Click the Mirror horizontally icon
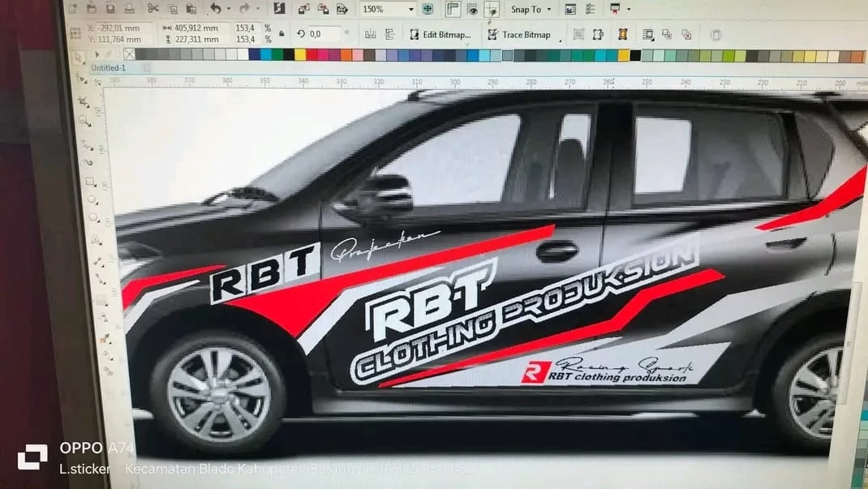The height and width of the screenshot is (489, 868). [x=369, y=35]
